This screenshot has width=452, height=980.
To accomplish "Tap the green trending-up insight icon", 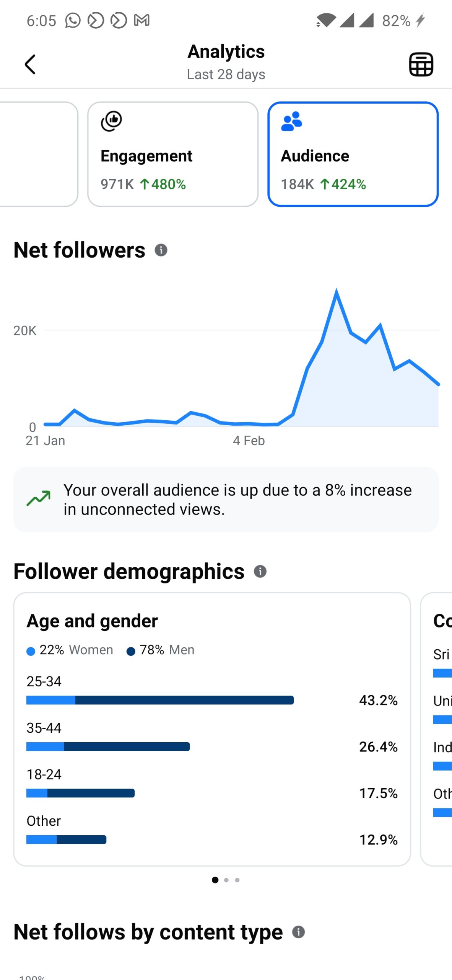I will pyautogui.click(x=39, y=499).
